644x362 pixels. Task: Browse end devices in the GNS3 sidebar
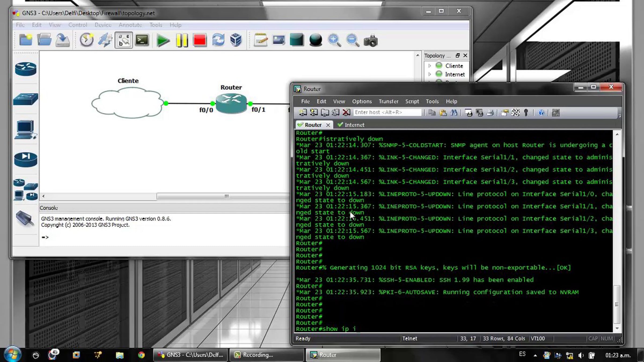click(x=25, y=130)
